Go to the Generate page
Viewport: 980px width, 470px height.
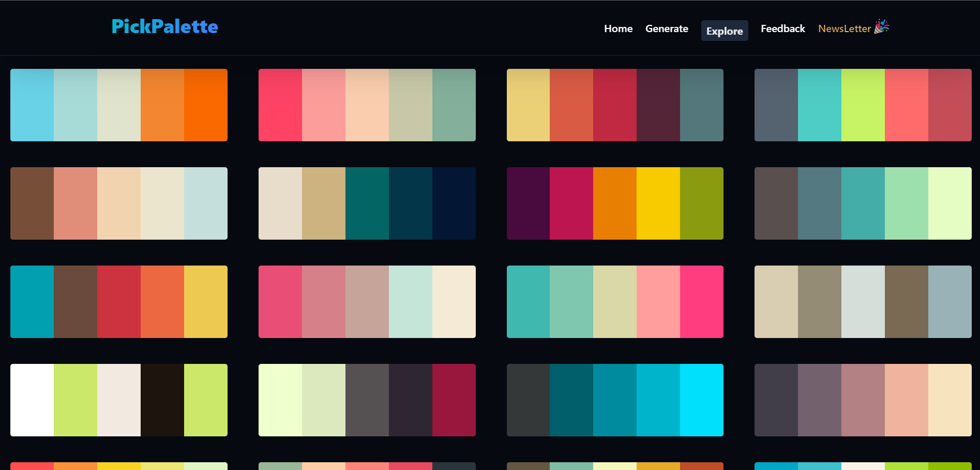[667, 28]
